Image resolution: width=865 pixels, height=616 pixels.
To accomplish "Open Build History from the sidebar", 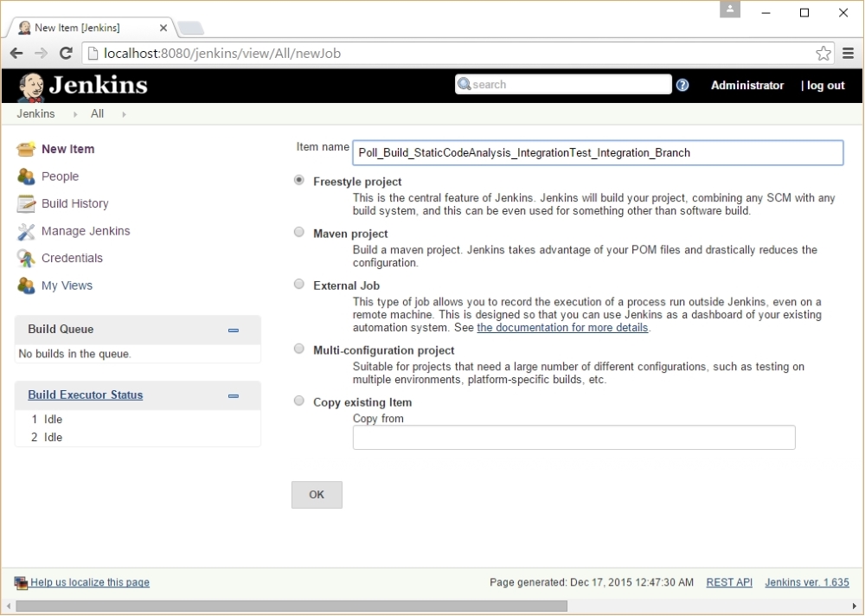I will coord(75,203).
